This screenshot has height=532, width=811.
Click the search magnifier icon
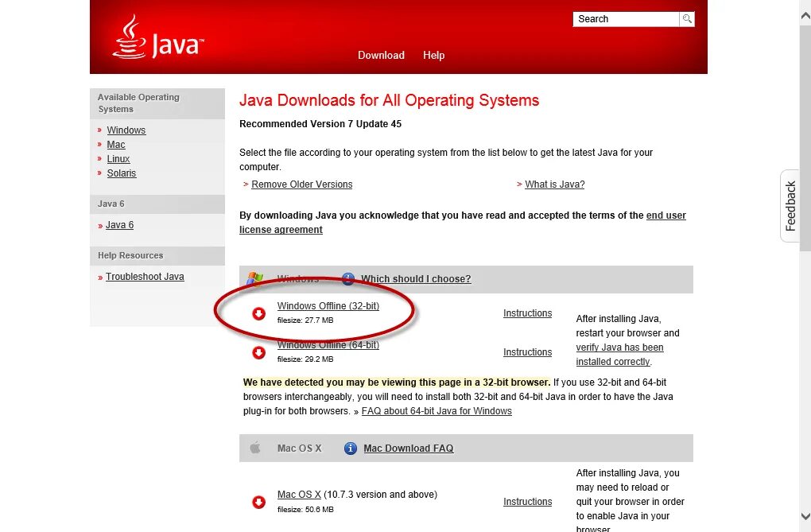tap(687, 19)
